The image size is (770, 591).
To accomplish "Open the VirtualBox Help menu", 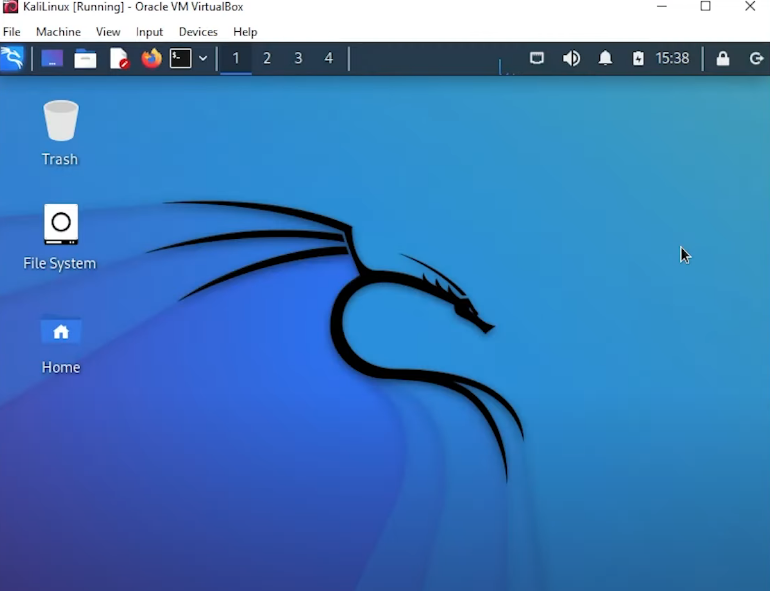I will (x=245, y=32).
